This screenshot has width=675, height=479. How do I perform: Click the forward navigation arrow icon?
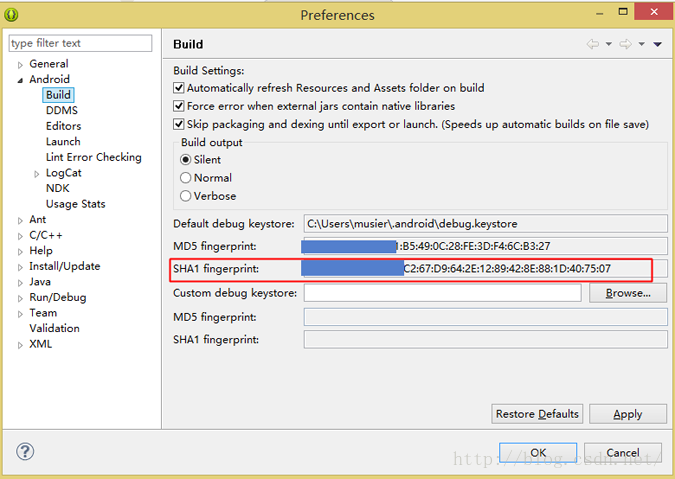pyautogui.click(x=625, y=44)
